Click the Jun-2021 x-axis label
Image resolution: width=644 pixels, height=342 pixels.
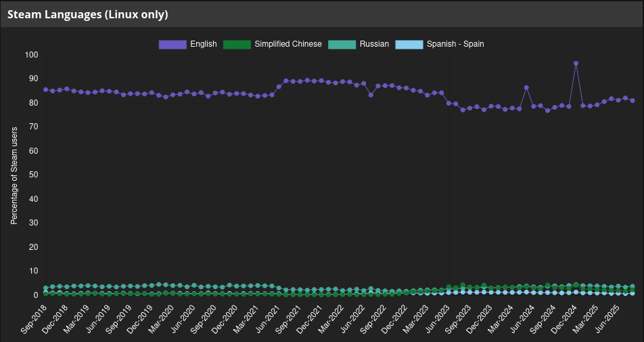267,320
